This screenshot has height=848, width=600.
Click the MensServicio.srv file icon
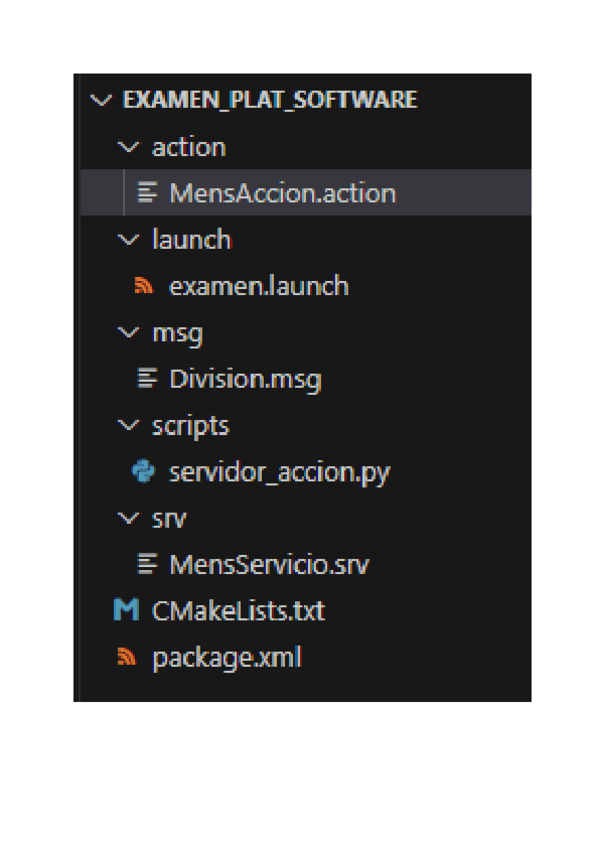[148, 565]
